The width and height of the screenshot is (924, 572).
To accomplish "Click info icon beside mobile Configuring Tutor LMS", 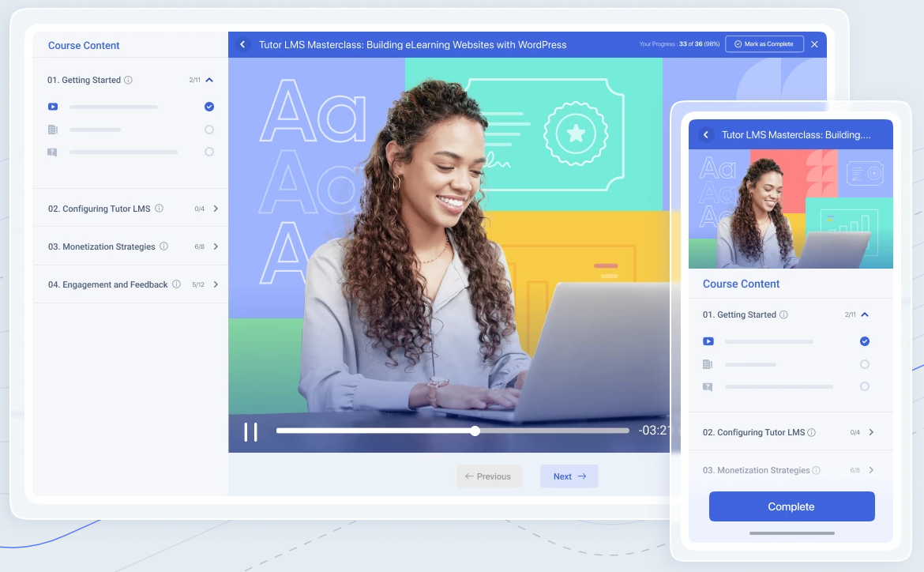I will pos(811,432).
